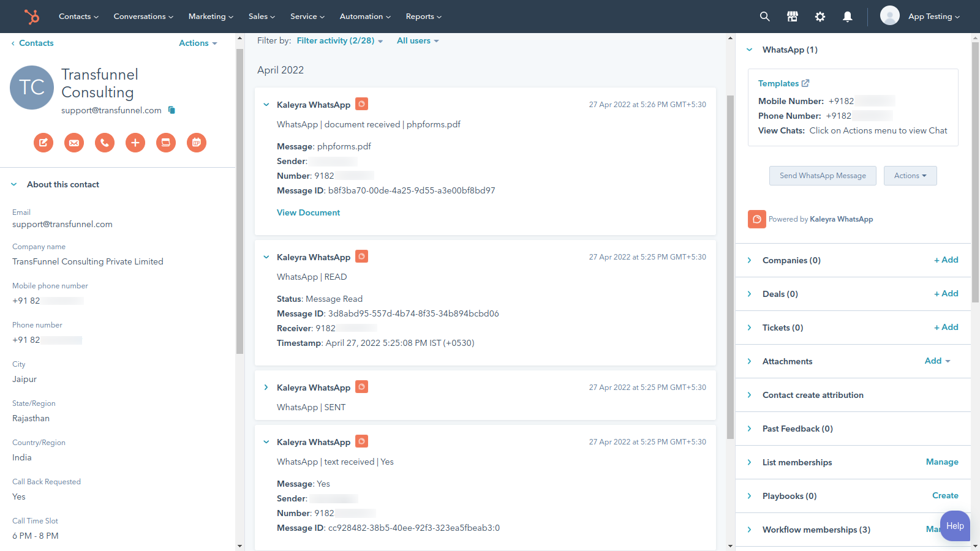980x551 pixels.
Task: Click the create note icon button
Action: tap(43, 143)
